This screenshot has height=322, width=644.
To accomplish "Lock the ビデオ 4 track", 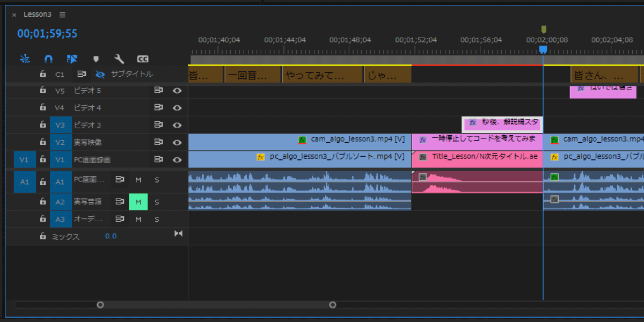I will click(42, 108).
